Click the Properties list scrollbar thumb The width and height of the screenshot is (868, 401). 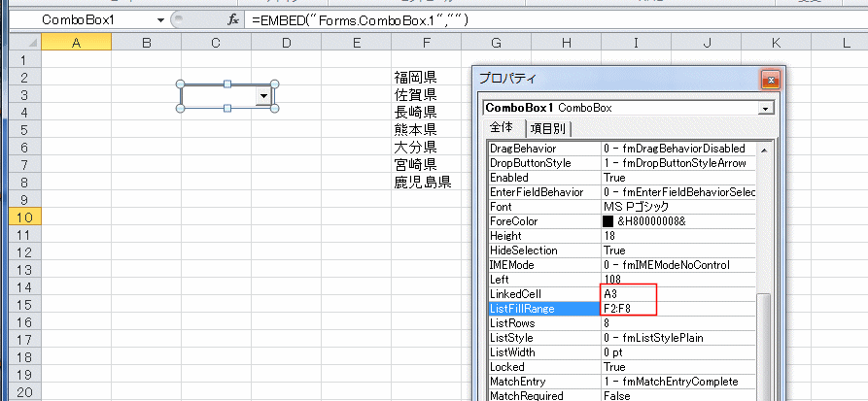(x=765, y=347)
